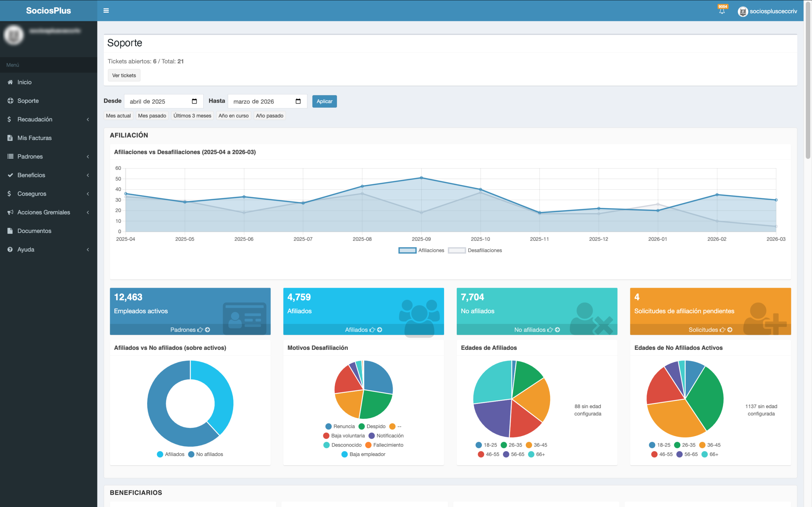
Task: Apply date range with Aplicar button
Action: [x=324, y=101]
